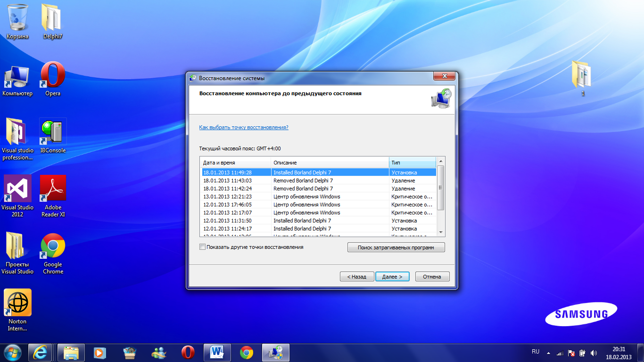The width and height of the screenshot is (644, 362).
Task: Open the media player taskbar icon
Action: (x=99, y=353)
